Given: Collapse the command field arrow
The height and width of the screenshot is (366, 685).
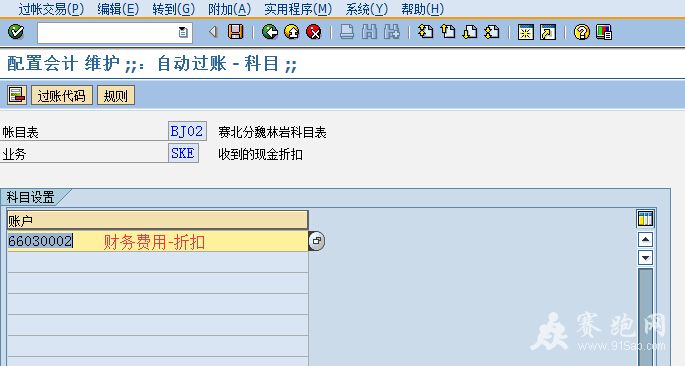Looking at the screenshot, I should coord(213,32).
